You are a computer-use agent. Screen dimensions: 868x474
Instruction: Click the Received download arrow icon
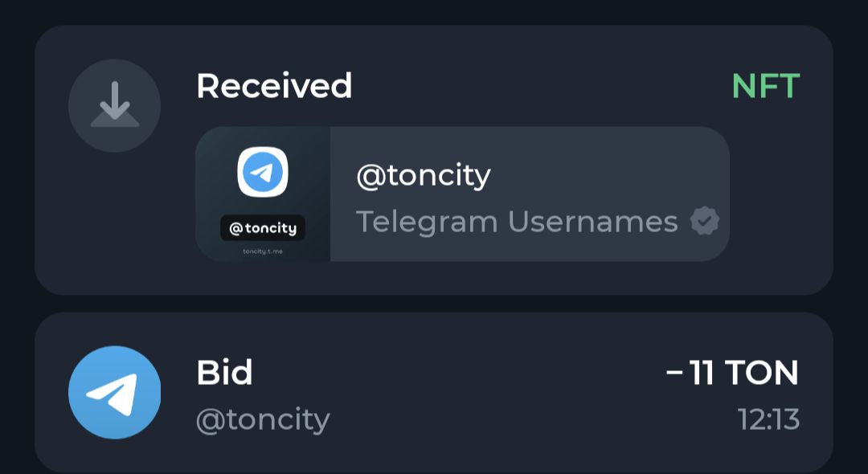tap(114, 106)
